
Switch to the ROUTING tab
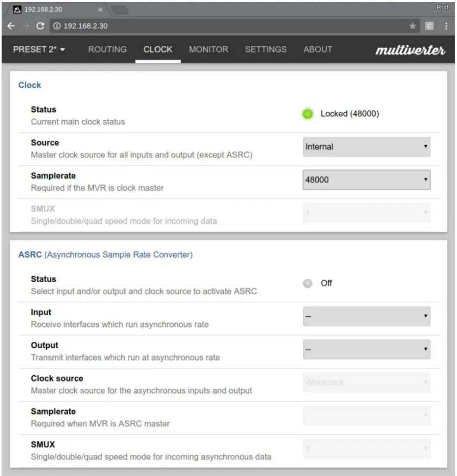[107, 49]
